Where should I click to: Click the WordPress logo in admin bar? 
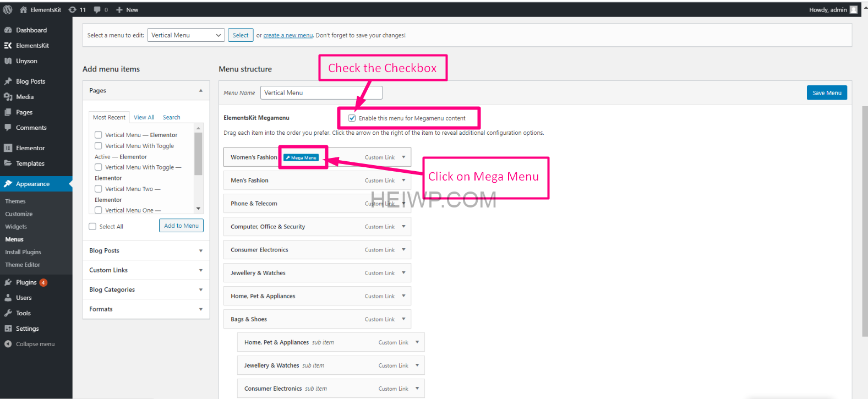point(8,10)
